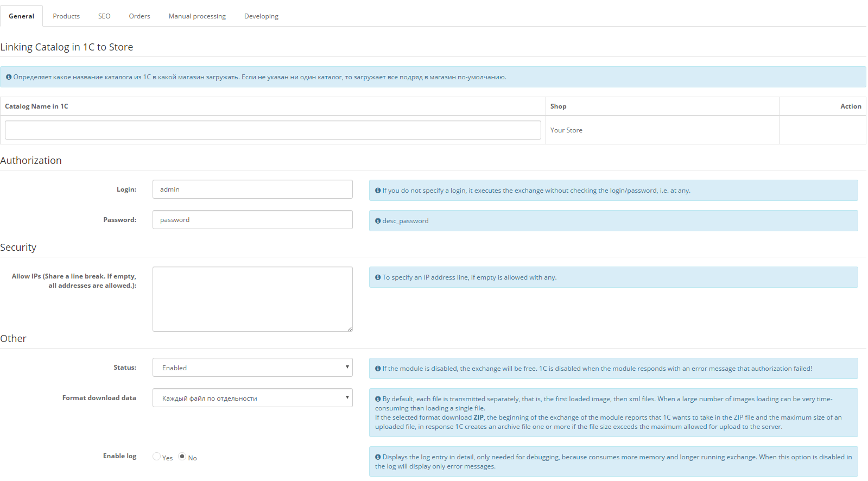Click the 'Your Store' shop cell
The height and width of the screenshot is (481, 868).
coord(662,130)
